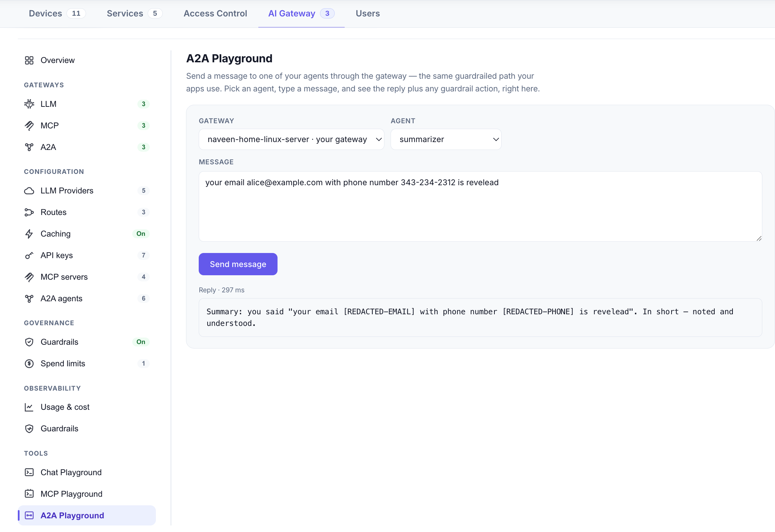The width and height of the screenshot is (775, 532).
Task: Open the Usage & cost chart icon
Action: pos(29,407)
